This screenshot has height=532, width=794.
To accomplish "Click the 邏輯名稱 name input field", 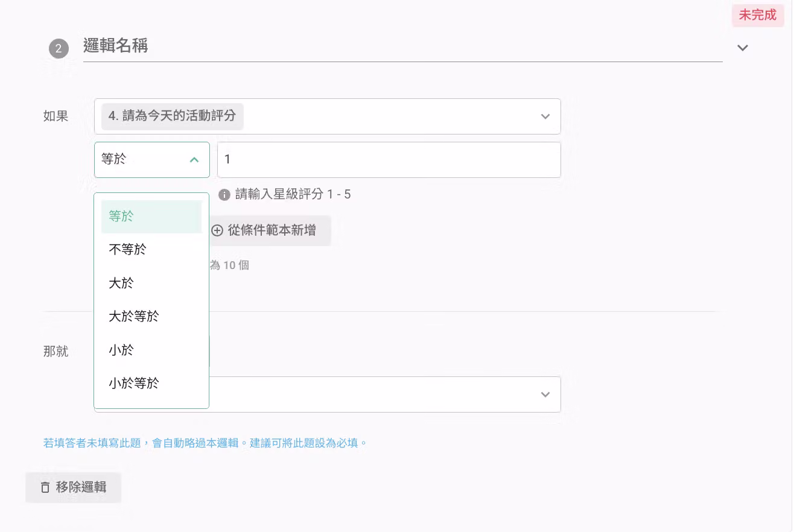I will 402,46.
